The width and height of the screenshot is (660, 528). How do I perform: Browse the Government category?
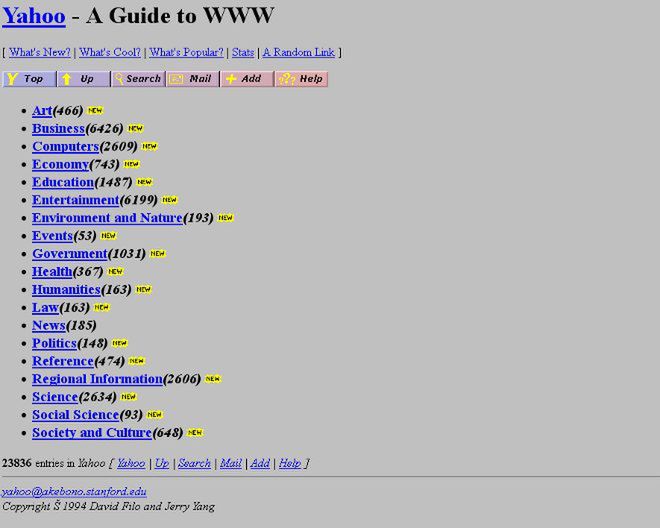click(70, 254)
